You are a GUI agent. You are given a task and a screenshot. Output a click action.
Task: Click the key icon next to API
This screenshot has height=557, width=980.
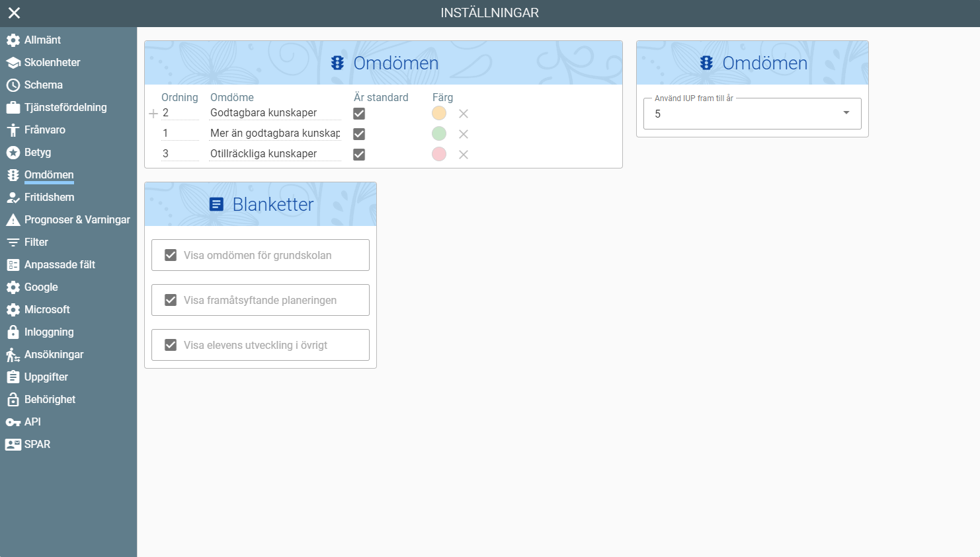[x=13, y=422]
